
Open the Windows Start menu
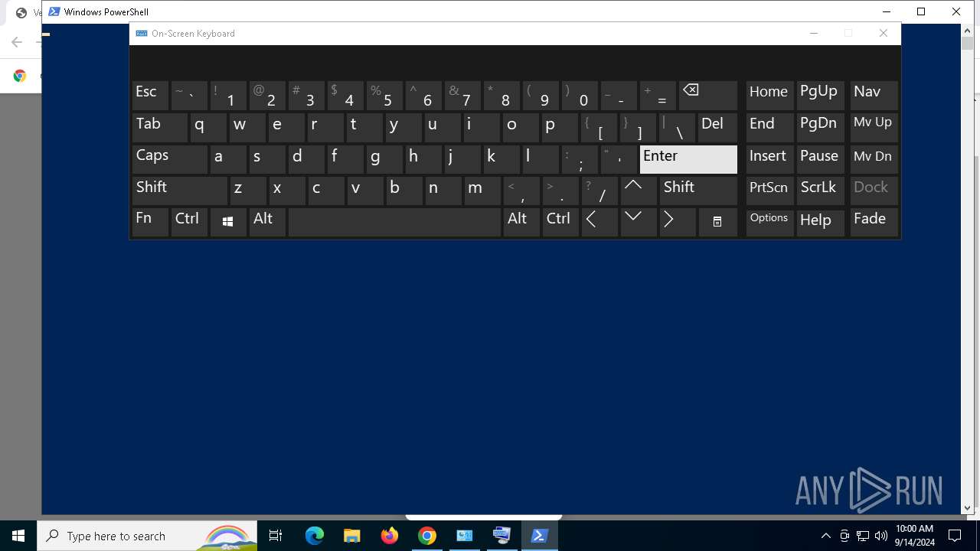tap(18, 536)
